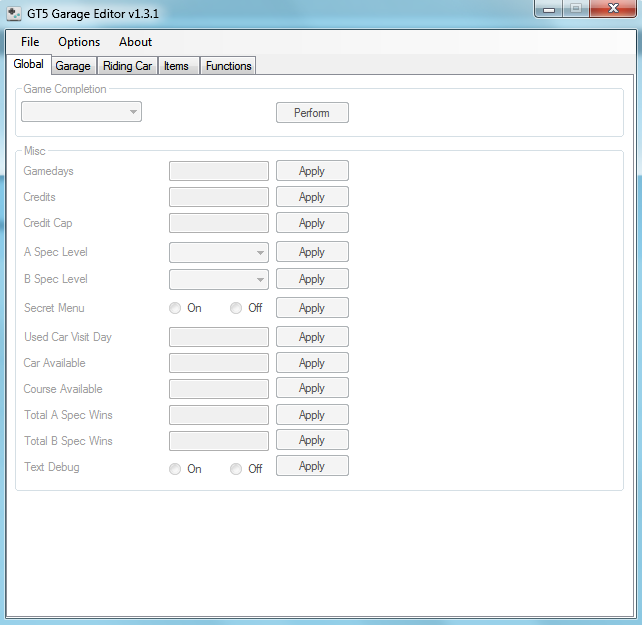Close the GT5 Garage Editor window
This screenshot has height=625, width=642.
pos(613,8)
